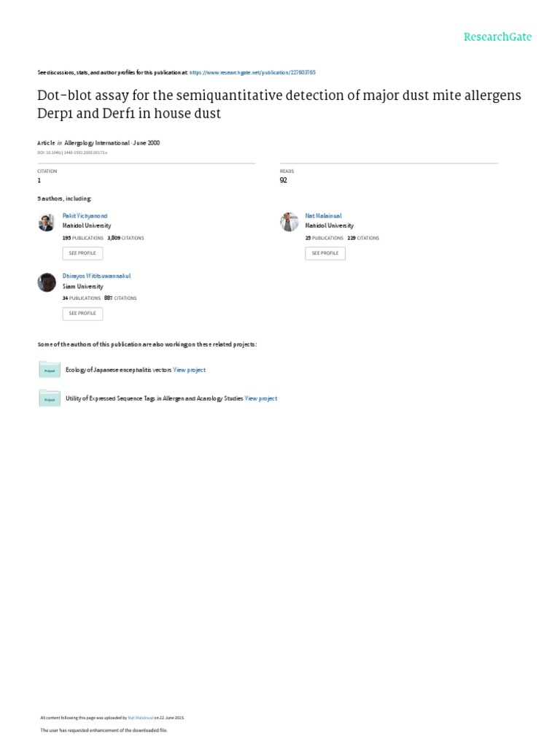This screenshot has height=747, width=560.
Task: Click SEE PROFILE under Pakit Vichyanond
Action: 82,253
